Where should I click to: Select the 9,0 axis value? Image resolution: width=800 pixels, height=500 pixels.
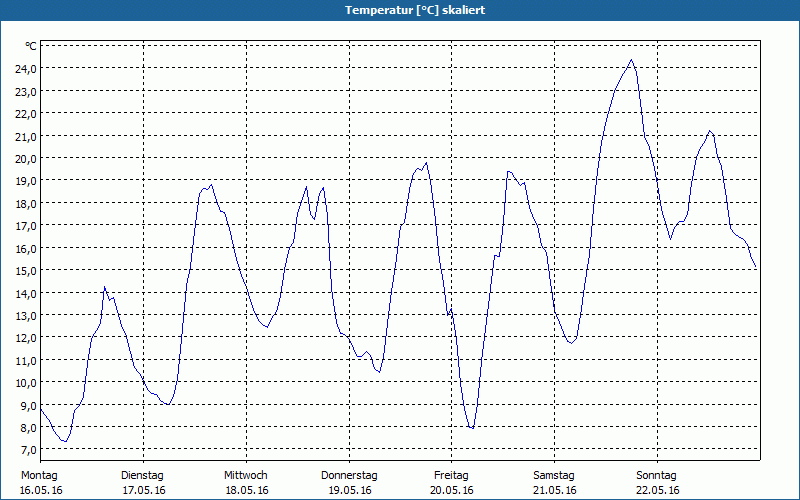[28, 405]
